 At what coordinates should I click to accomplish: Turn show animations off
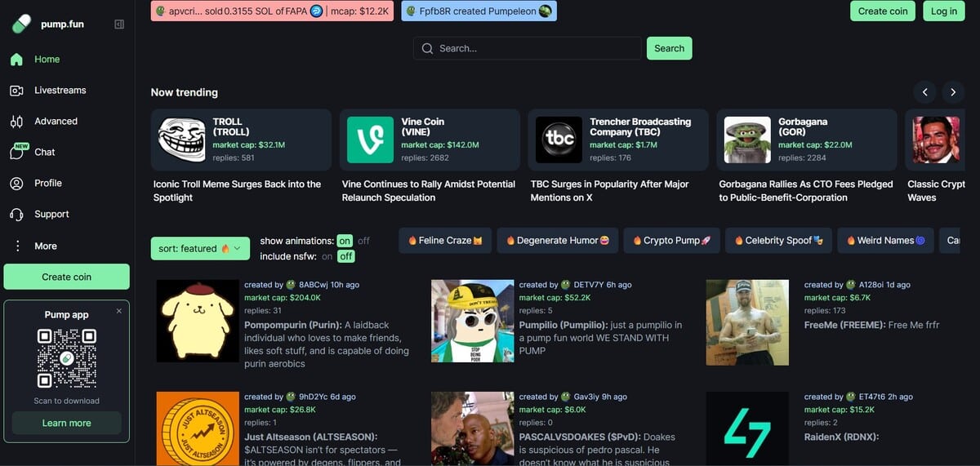pyautogui.click(x=363, y=241)
